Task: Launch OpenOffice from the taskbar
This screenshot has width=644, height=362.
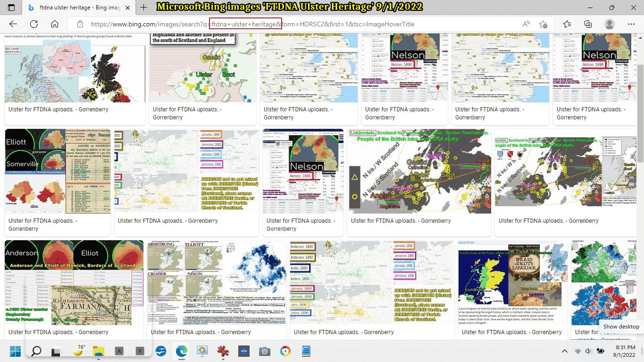Action: coord(161,351)
